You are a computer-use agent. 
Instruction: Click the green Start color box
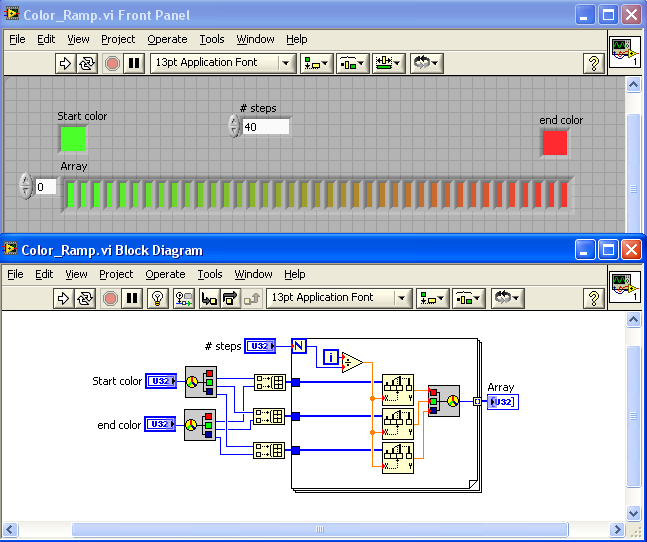tap(73, 139)
